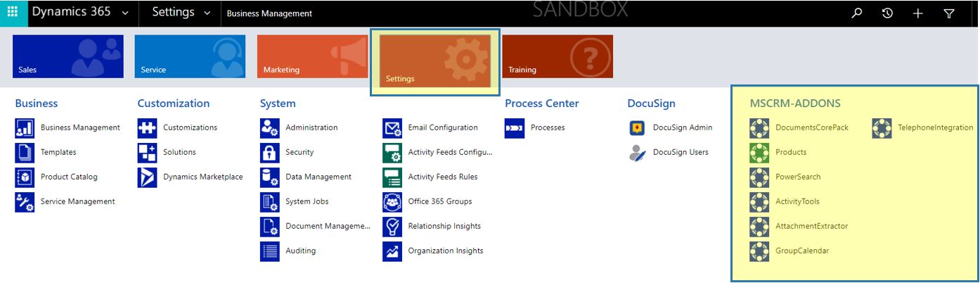Expand the Dynamics 365 dropdown chevron

click(125, 13)
